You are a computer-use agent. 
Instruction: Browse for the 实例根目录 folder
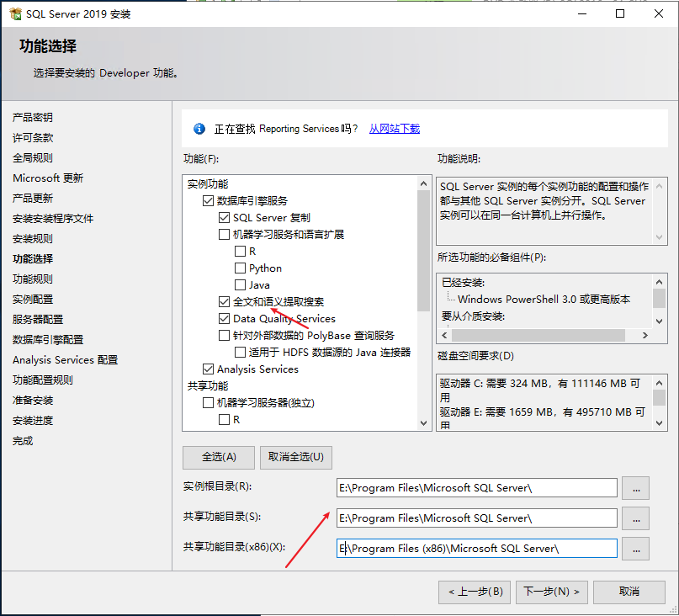click(x=636, y=488)
